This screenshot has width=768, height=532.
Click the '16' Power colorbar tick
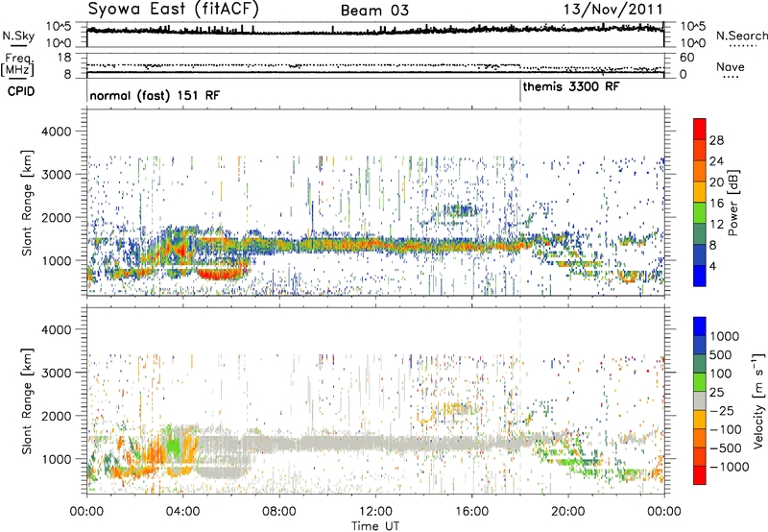pyautogui.click(x=716, y=204)
